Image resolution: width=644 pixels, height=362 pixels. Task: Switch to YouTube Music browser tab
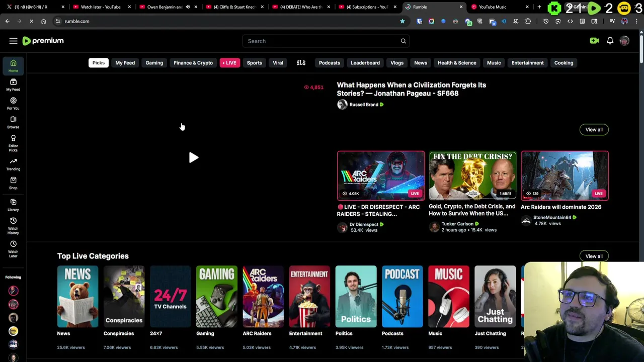498,7
